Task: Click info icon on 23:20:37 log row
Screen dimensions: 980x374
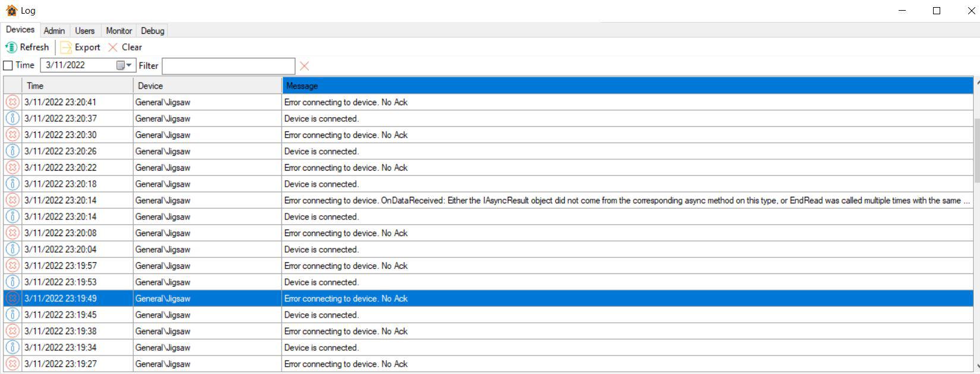Action: click(12, 118)
